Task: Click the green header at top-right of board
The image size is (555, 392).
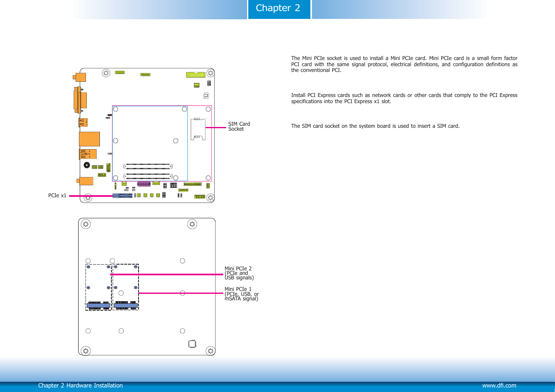Action: [x=196, y=75]
